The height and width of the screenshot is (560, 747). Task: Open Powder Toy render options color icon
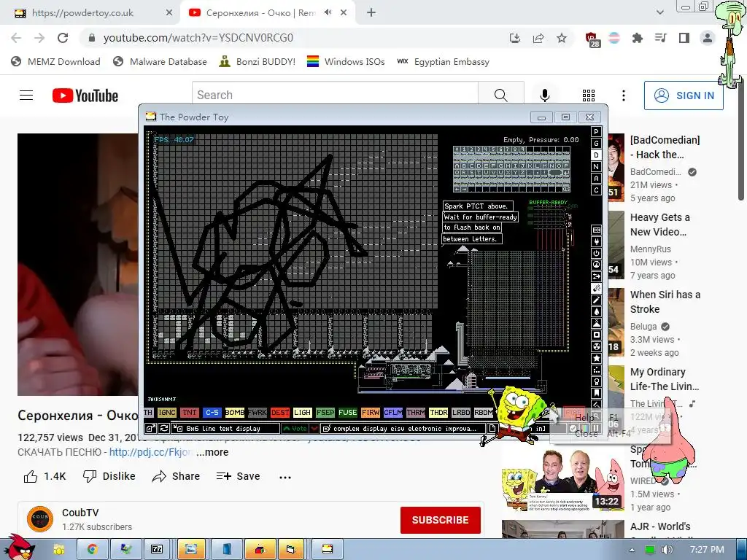pos(584,428)
